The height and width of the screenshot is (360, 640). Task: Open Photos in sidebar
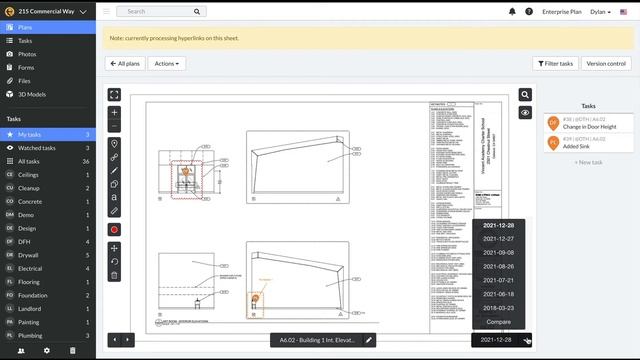(48, 54)
